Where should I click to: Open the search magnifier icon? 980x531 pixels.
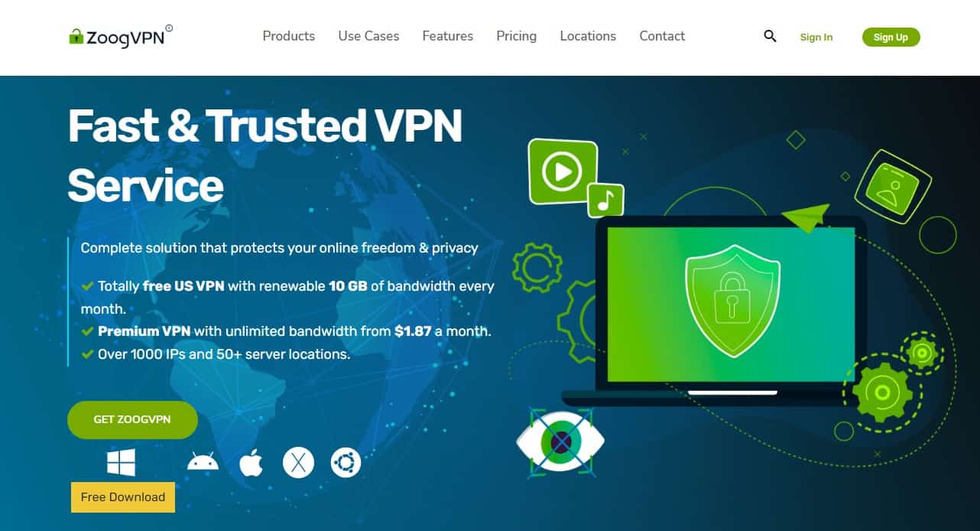coord(770,36)
